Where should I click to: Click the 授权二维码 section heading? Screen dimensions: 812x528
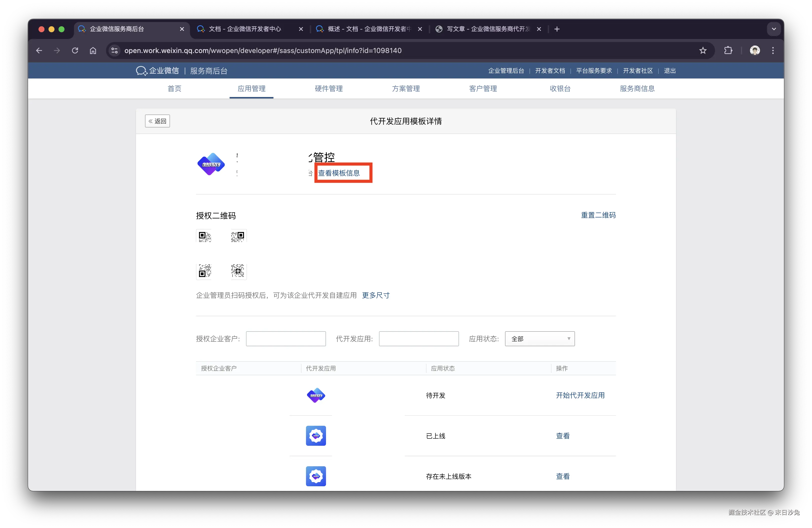215,215
